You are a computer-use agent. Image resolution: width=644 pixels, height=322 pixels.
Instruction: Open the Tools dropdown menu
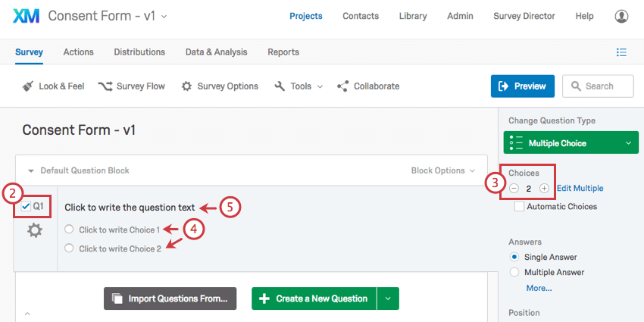tap(299, 86)
